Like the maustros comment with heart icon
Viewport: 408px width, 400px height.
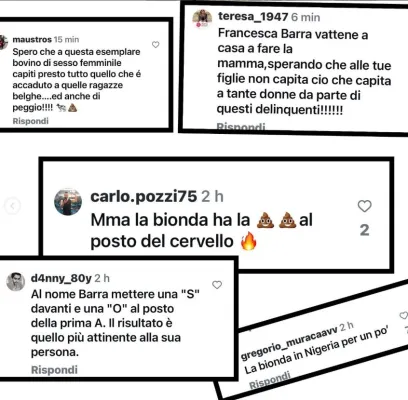point(155,45)
